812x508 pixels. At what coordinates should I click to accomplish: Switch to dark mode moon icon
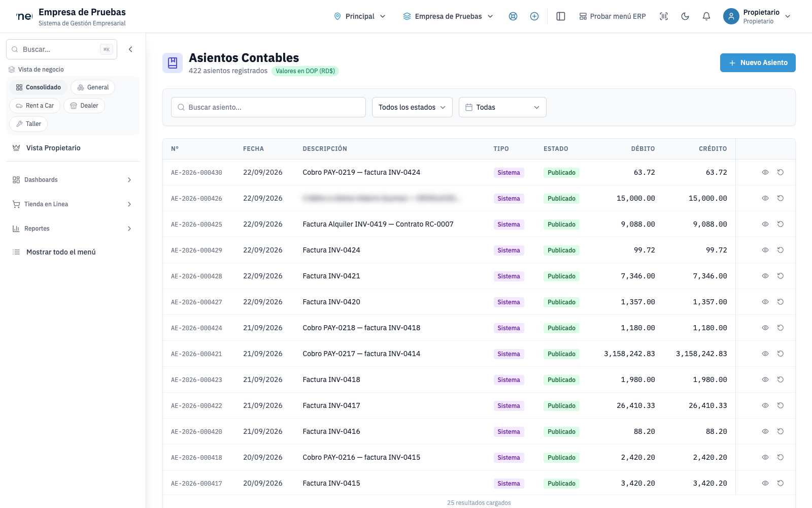pyautogui.click(x=685, y=16)
